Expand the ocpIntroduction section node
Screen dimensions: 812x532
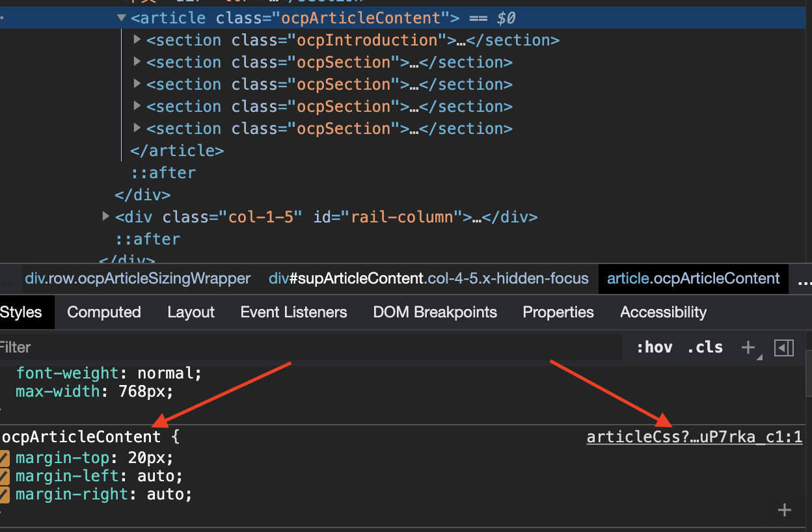coord(137,40)
